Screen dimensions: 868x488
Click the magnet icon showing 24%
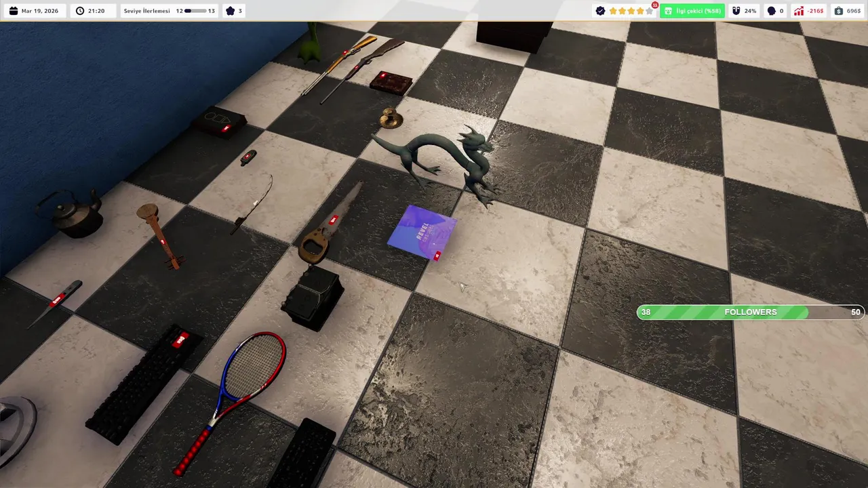point(736,11)
